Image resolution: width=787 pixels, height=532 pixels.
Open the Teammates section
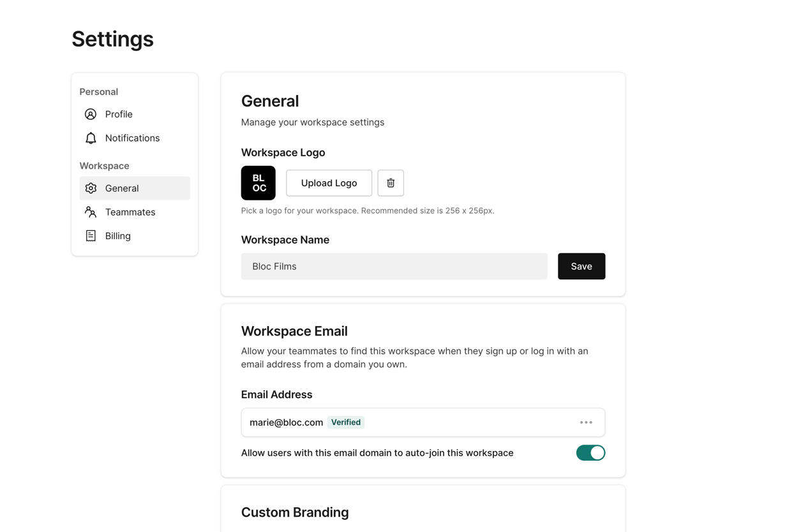130,212
